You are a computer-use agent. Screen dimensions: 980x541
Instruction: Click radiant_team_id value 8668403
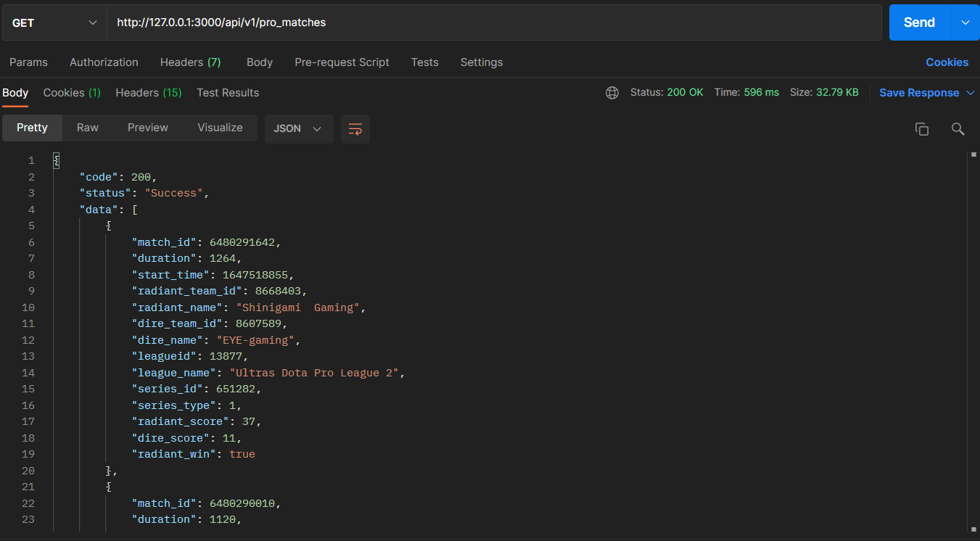click(x=278, y=291)
